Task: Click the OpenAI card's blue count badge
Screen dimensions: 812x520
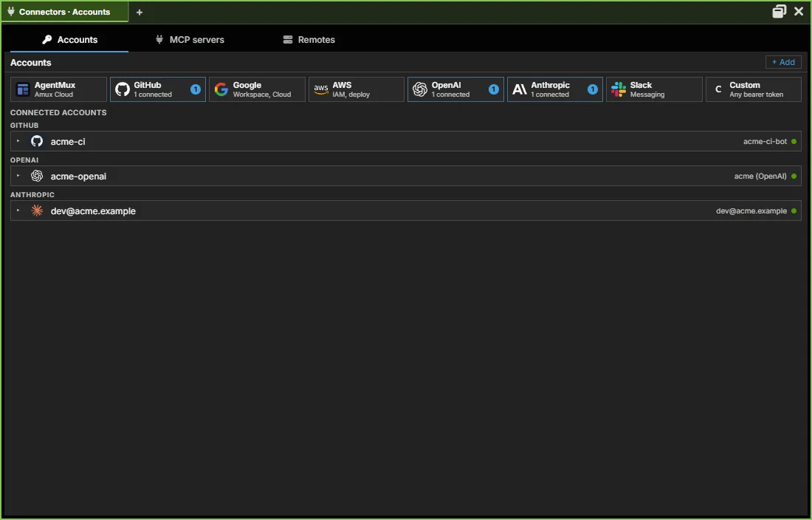Action: tap(494, 89)
